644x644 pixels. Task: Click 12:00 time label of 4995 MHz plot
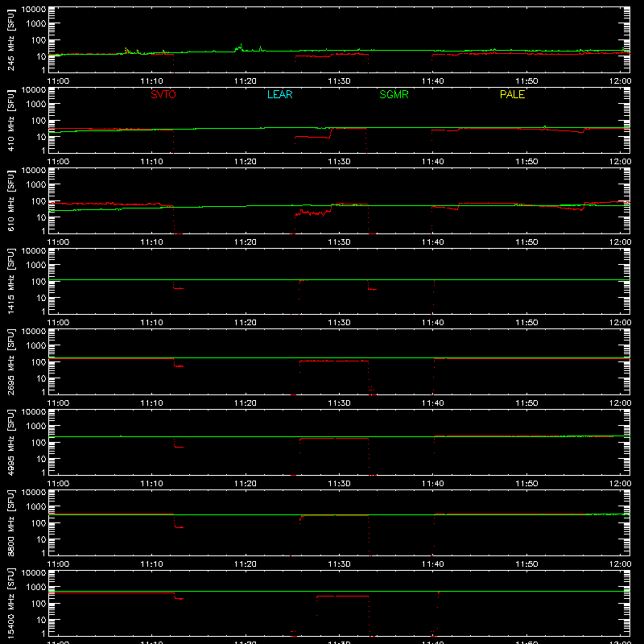(x=620, y=484)
